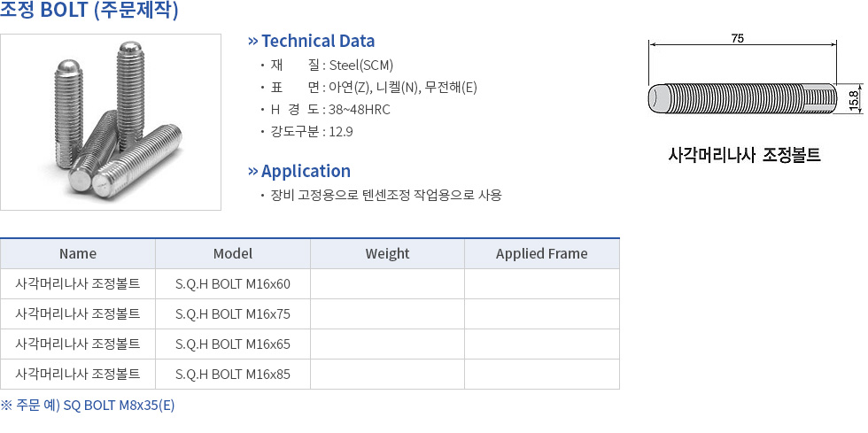Select the S.Q.H BOLT M16x65 model cell
The width and height of the screenshot is (868, 433).
[x=233, y=344]
